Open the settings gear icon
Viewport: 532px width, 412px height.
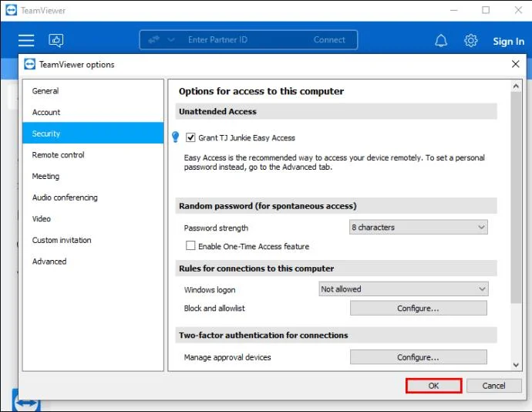(470, 40)
